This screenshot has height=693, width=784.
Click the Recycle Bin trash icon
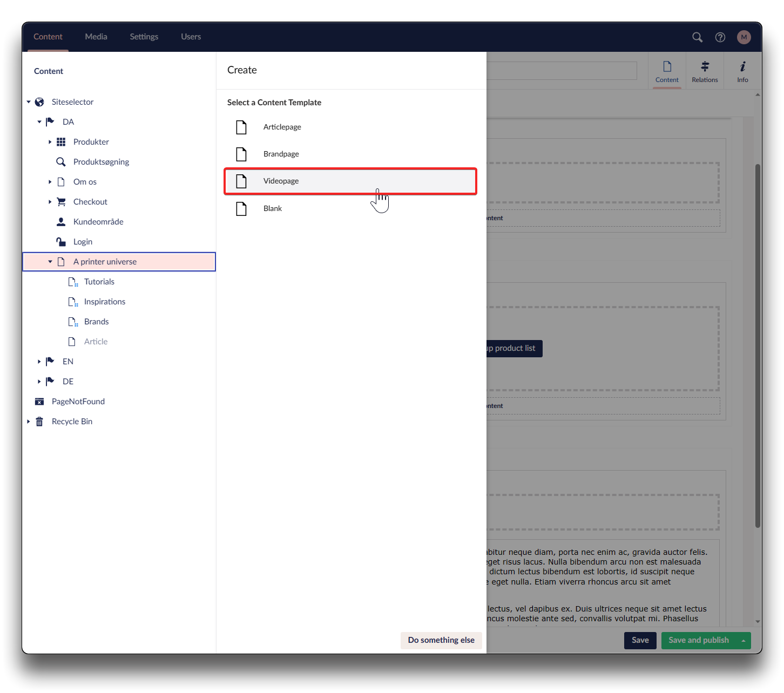click(39, 422)
